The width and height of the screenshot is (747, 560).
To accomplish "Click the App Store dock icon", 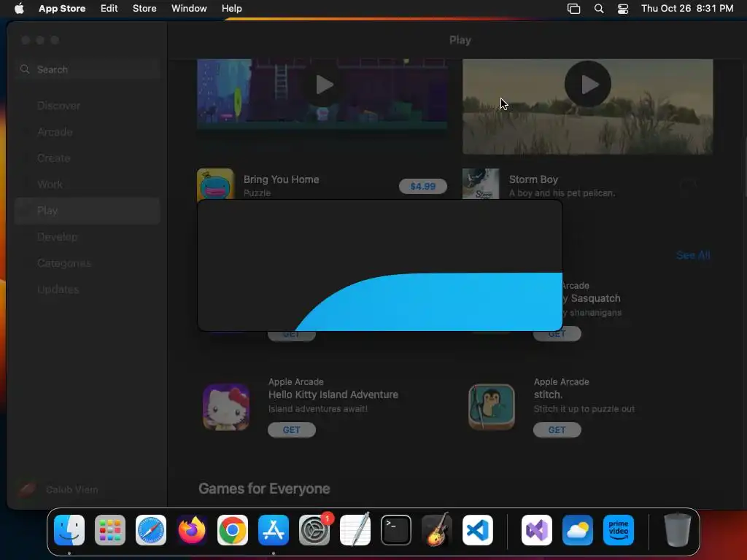I will point(274,530).
